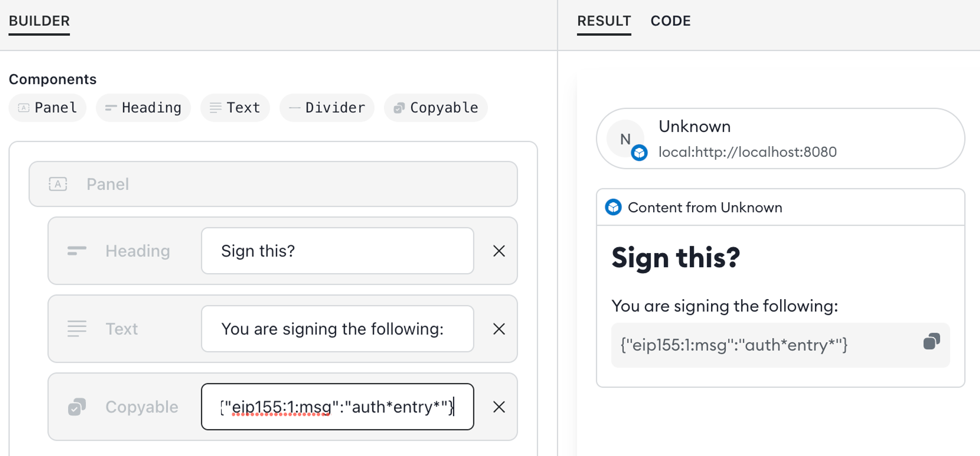Add a Copyable component chip
The height and width of the screenshot is (456, 980).
click(x=436, y=108)
